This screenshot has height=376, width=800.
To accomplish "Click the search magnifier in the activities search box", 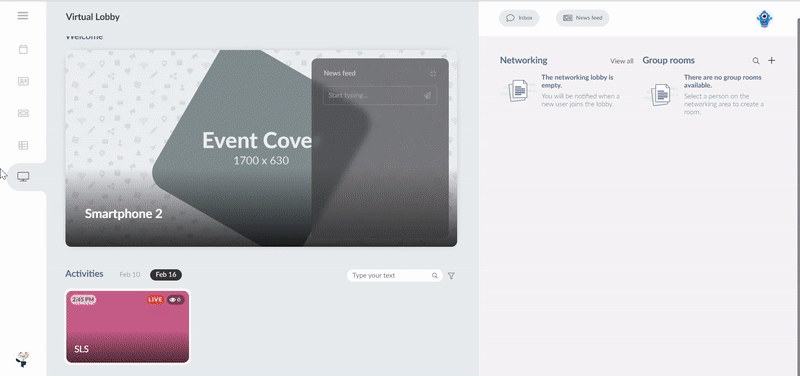I will 435,275.
